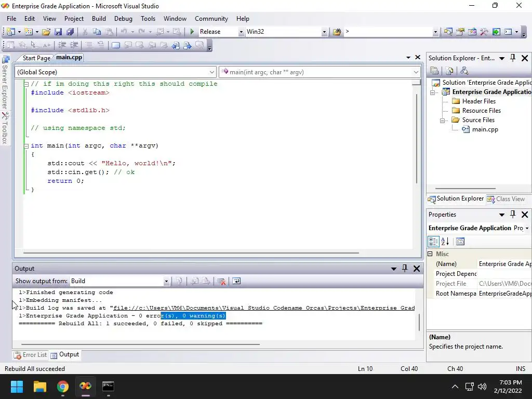
Task: Switch Properties to Categorized view
Action: 433,241
